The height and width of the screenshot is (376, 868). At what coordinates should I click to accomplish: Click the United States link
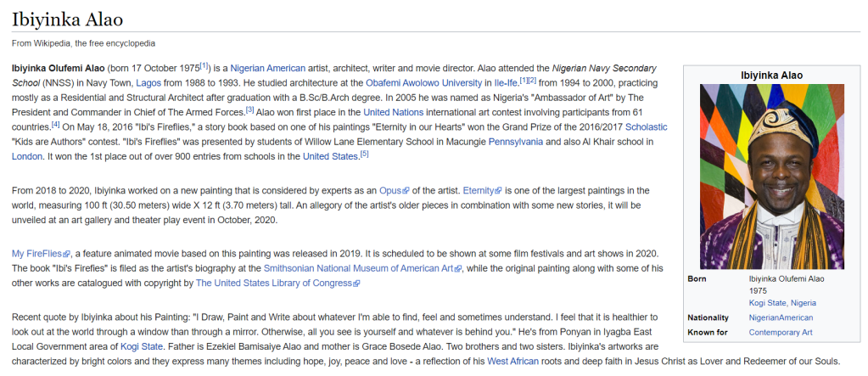click(x=331, y=156)
